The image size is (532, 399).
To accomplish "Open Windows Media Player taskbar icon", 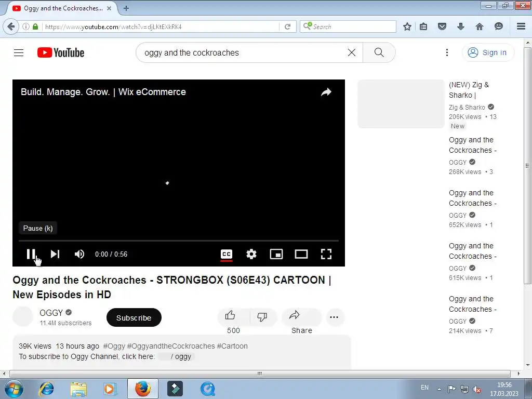I will coord(110,389).
